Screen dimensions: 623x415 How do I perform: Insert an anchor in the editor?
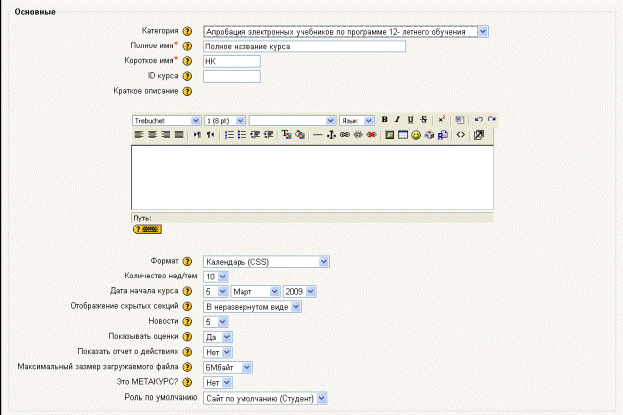pyautogui.click(x=332, y=134)
